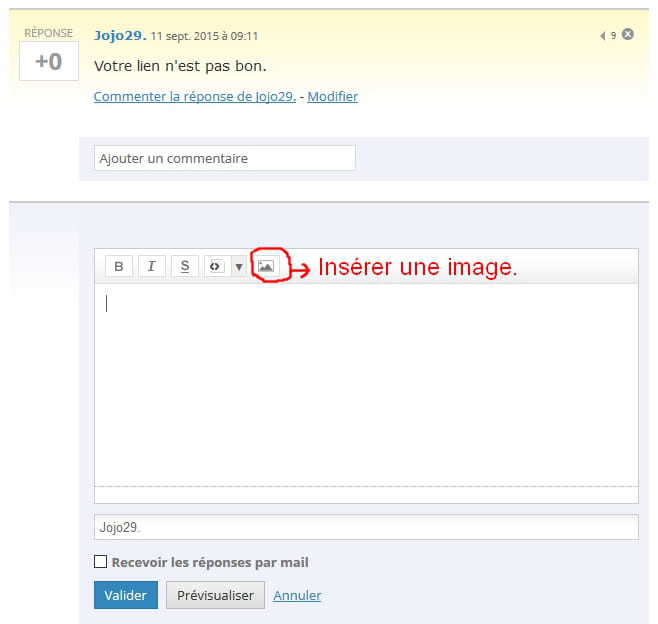Click Commenter la réponse de Jojo29 link
The width and height of the screenshot is (658, 624).
point(195,97)
